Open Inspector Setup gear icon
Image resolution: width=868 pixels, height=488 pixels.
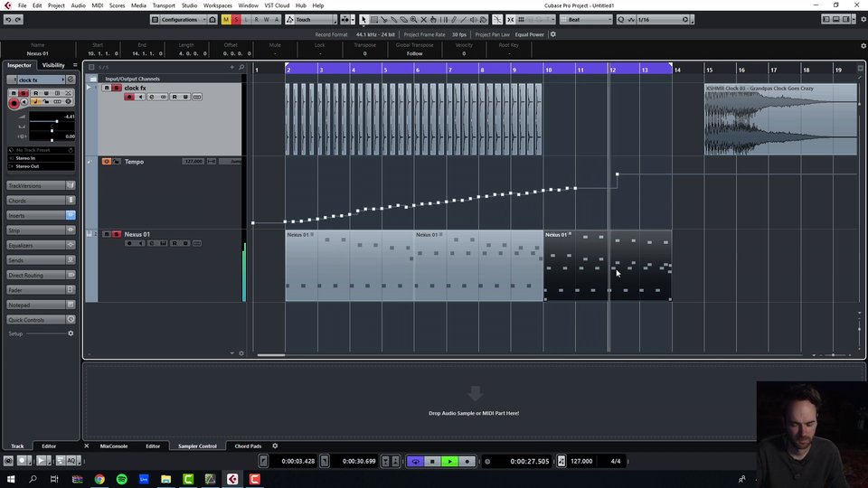tap(71, 333)
